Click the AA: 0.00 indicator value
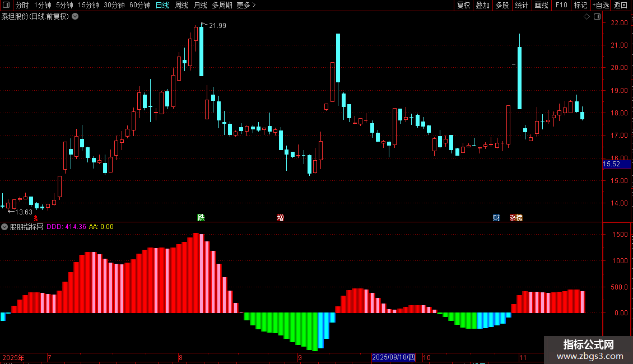Viewport: 633px width, 364px height. (101, 227)
